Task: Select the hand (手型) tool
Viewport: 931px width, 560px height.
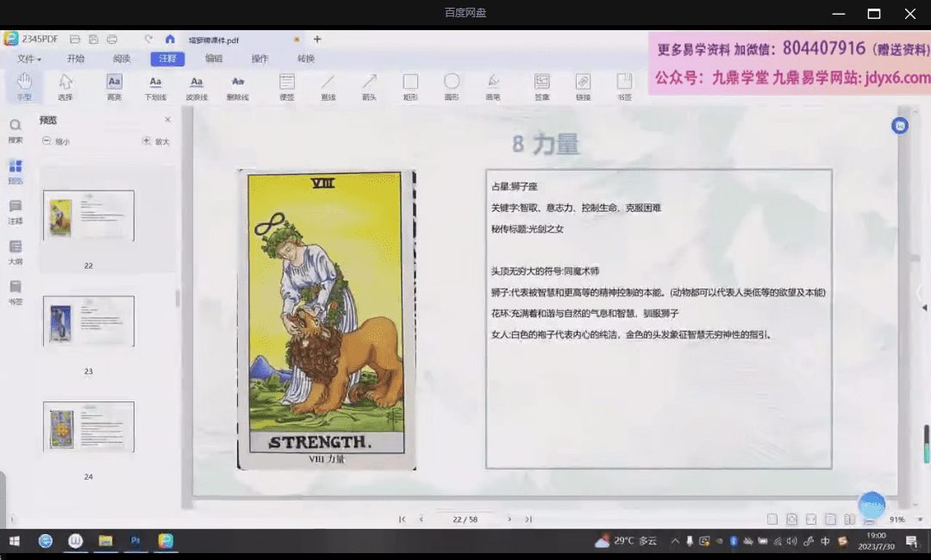Action: (x=24, y=86)
